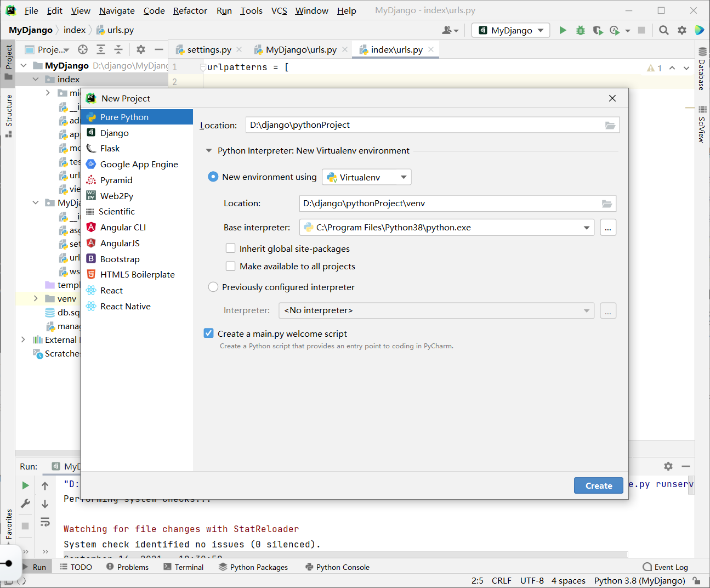Open the Navigate menu
The width and height of the screenshot is (710, 588).
pos(117,10)
